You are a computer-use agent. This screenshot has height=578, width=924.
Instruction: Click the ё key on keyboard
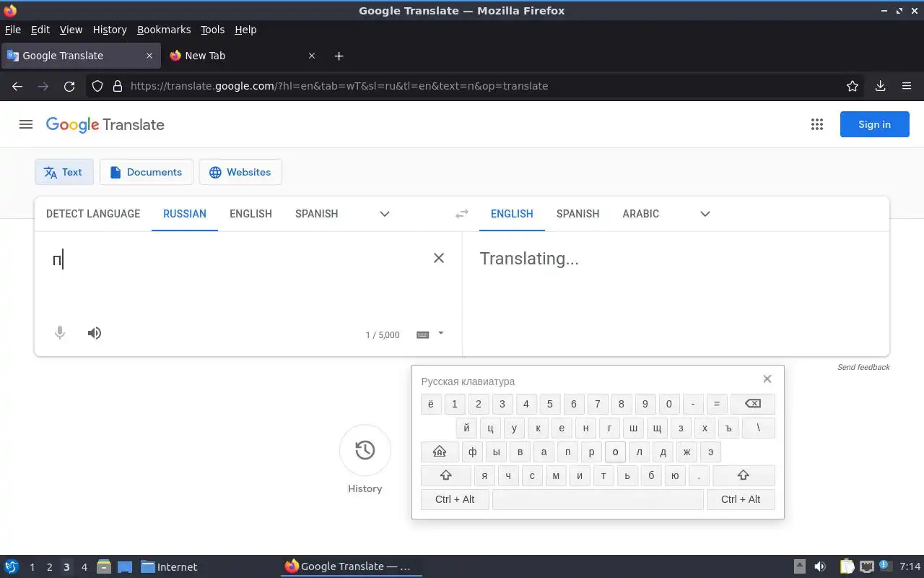pyautogui.click(x=431, y=404)
